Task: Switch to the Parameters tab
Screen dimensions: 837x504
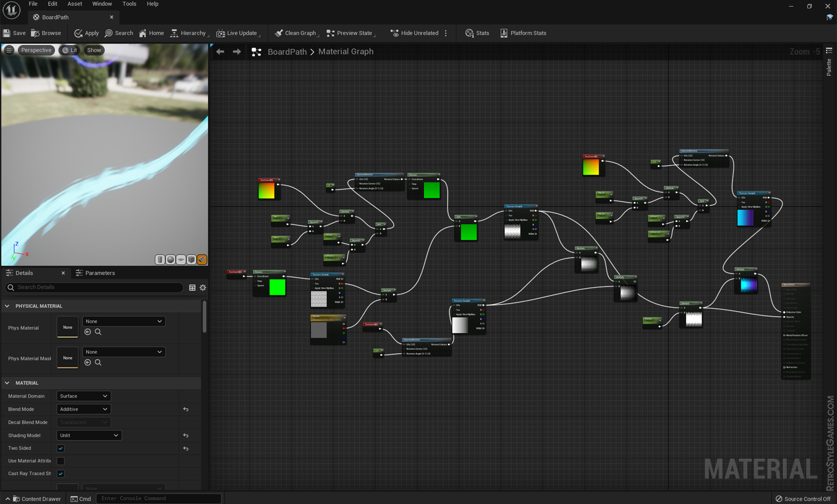Action: 101,273
